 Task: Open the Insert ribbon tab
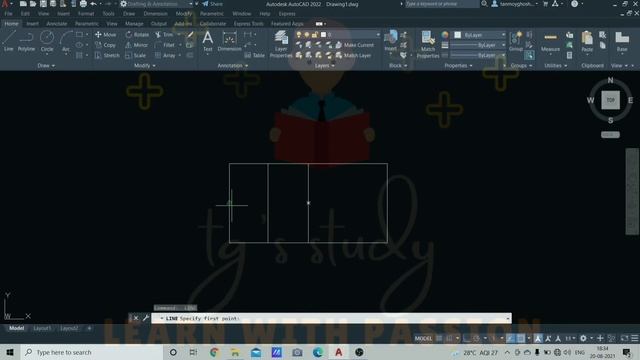tap(32, 24)
